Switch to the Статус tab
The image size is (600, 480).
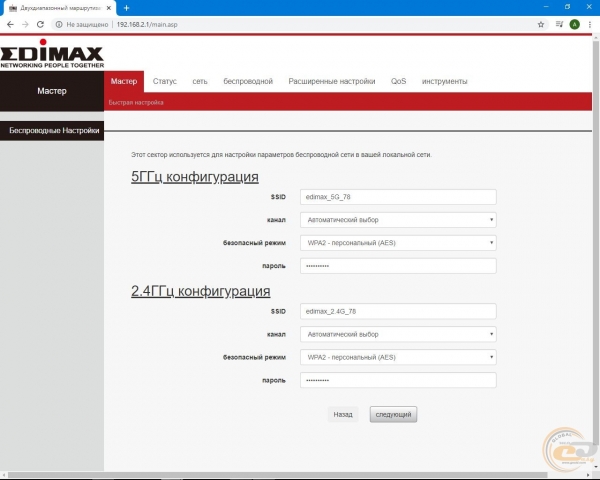pyautogui.click(x=165, y=81)
